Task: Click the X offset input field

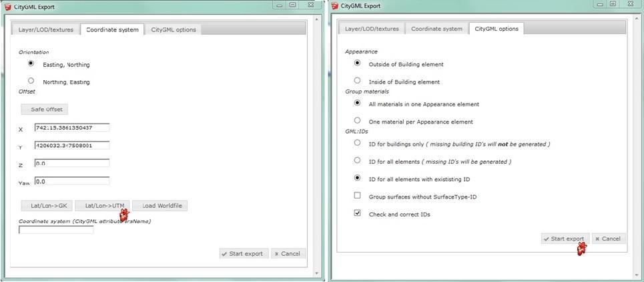Action: [72, 128]
